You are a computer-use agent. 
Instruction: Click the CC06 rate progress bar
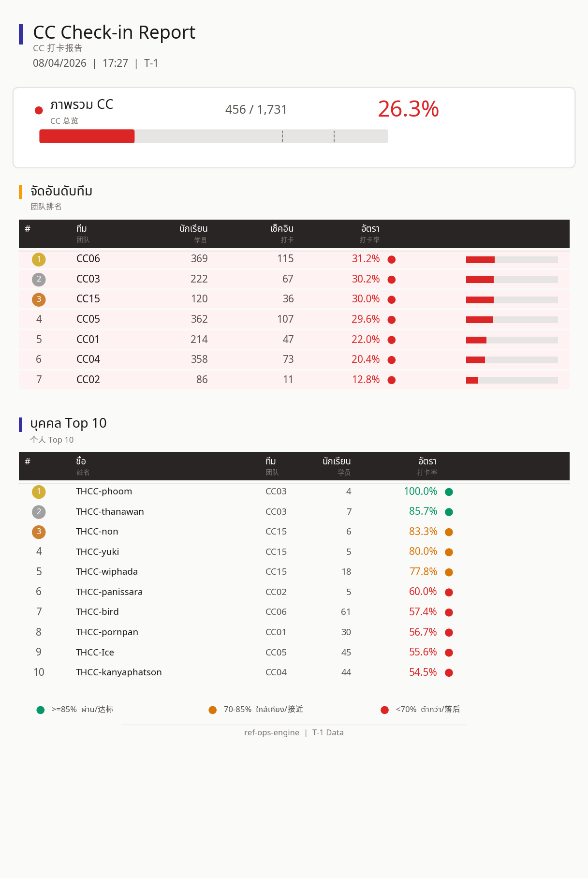[x=512, y=260]
